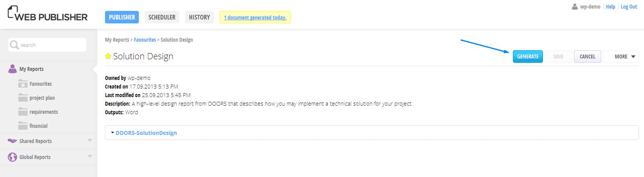644x177 pixels.
Task: Click the Web Publisher logo icon
Action: [x=13, y=12]
